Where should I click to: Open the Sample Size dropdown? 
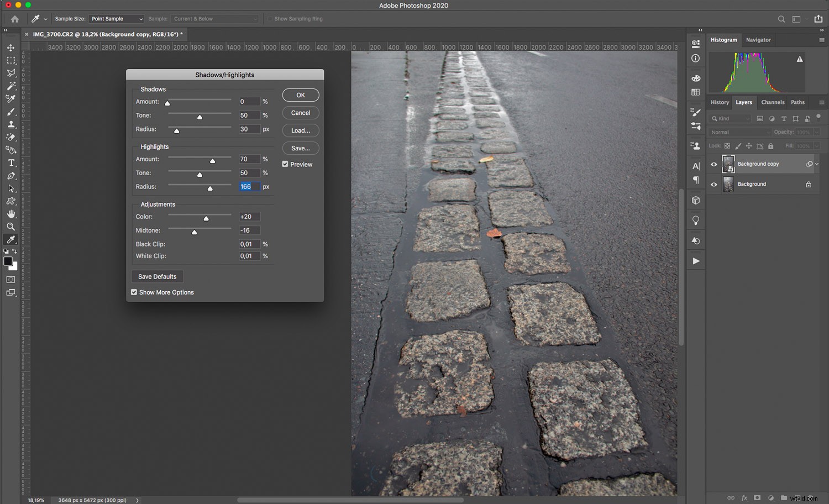(x=116, y=18)
